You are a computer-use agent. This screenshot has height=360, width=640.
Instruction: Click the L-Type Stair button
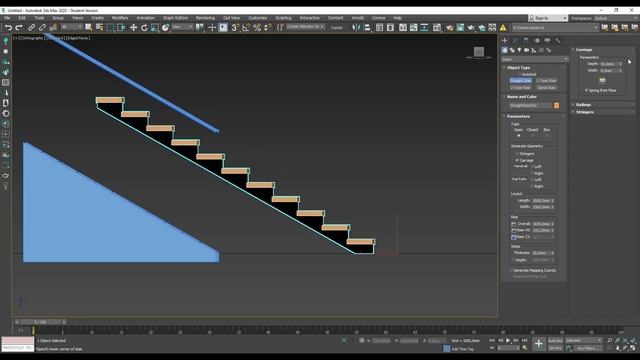click(546, 81)
